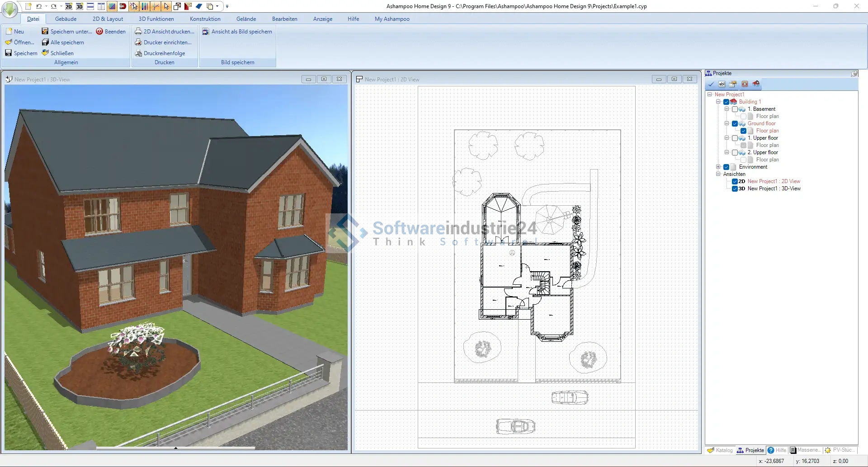Toggle the Environment checkbox
This screenshot has height=467, width=868.
coord(726,167)
